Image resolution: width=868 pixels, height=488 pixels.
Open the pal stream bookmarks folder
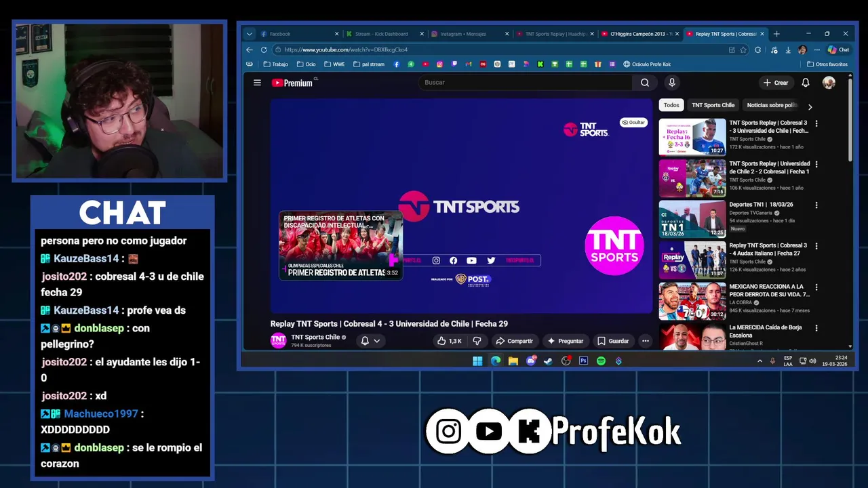pos(368,64)
